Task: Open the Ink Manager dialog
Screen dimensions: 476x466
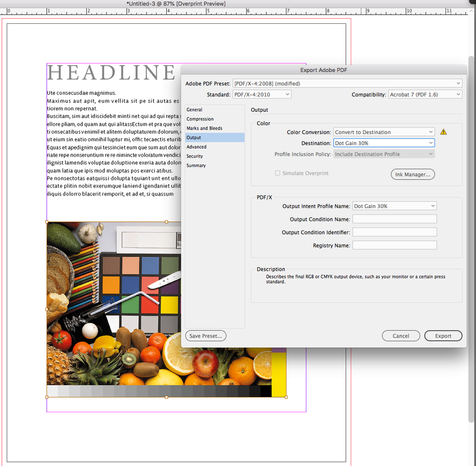Action: click(x=413, y=174)
